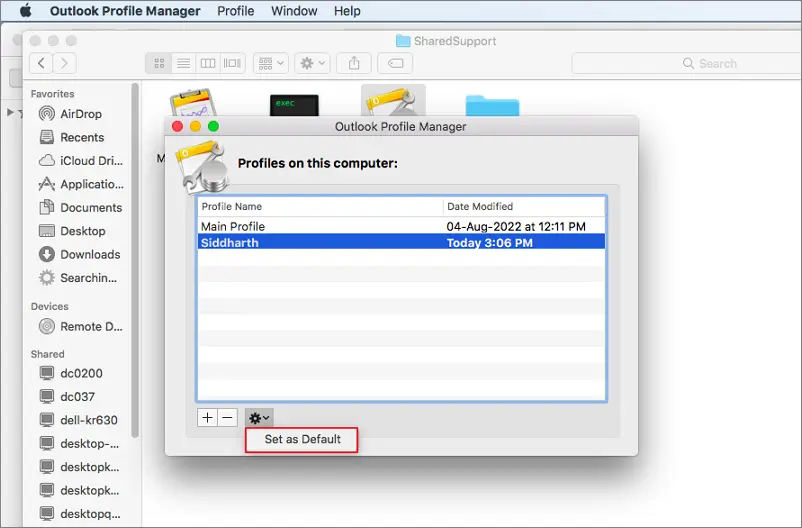The width and height of the screenshot is (802, 528).
Task: Click the Finder sidebar scrollbar
Action: [x=135, y=260]
